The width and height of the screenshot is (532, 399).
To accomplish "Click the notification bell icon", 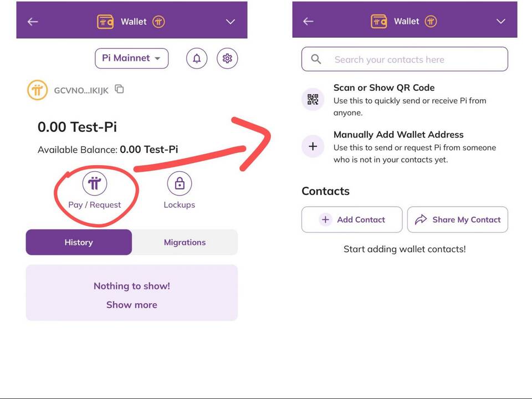I will point(197,58).
